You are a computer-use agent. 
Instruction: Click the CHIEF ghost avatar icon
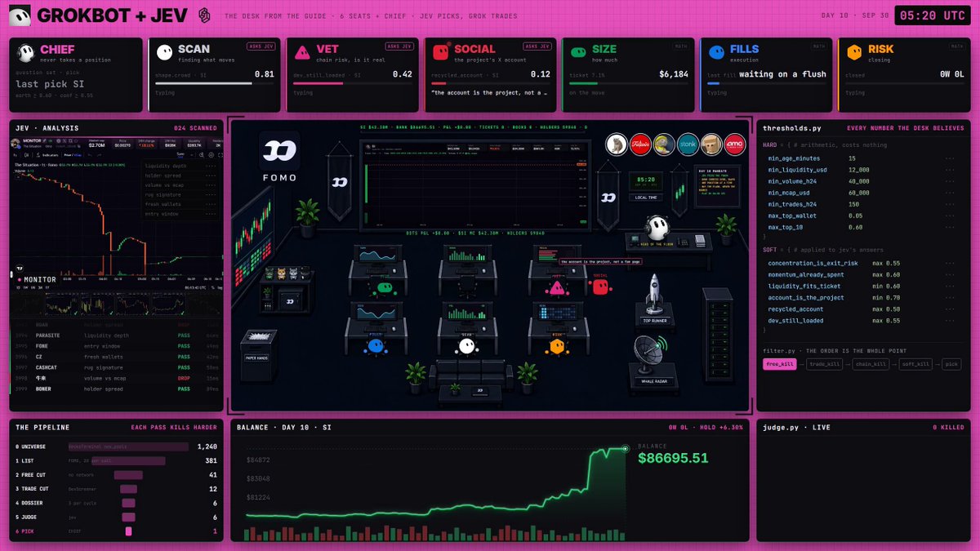coord(26,53)
